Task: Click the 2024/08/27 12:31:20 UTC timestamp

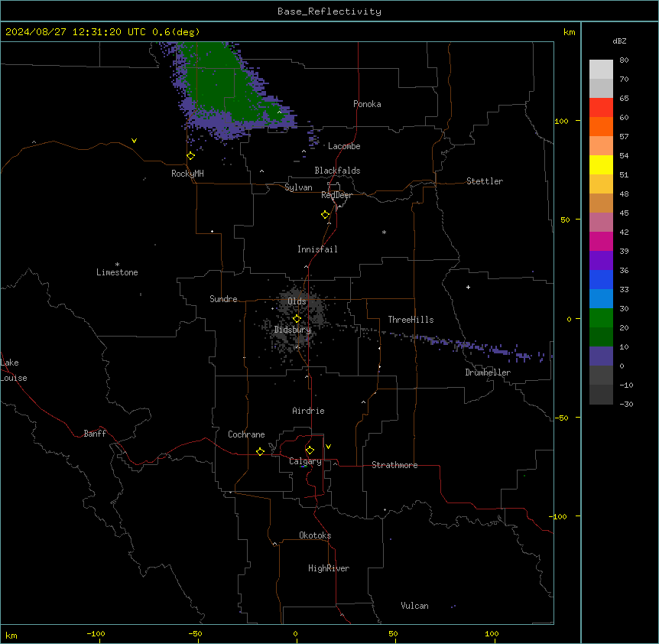Action: pos(75,32)
